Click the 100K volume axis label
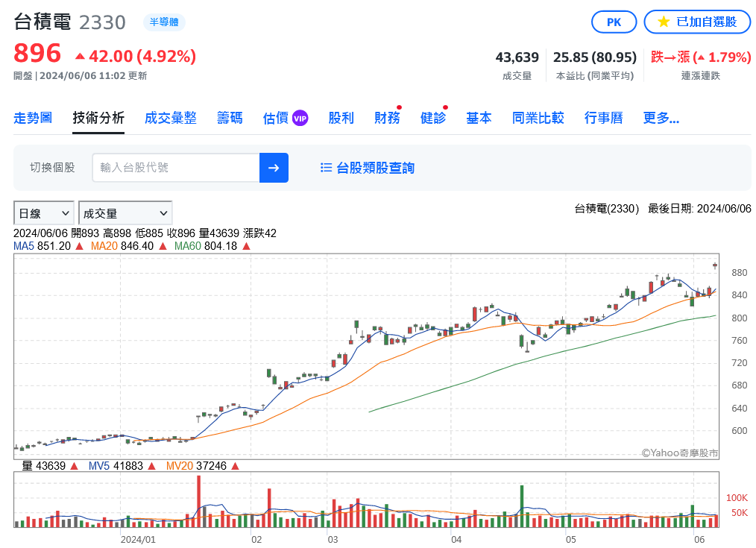Viewport: 756px width, 548px height. click(x=737, y=498)
